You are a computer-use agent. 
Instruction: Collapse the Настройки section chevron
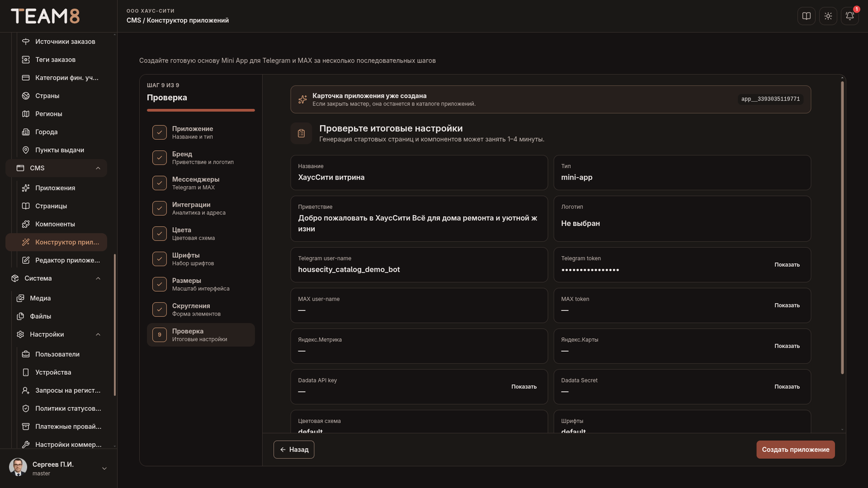[x=98, y=334]
